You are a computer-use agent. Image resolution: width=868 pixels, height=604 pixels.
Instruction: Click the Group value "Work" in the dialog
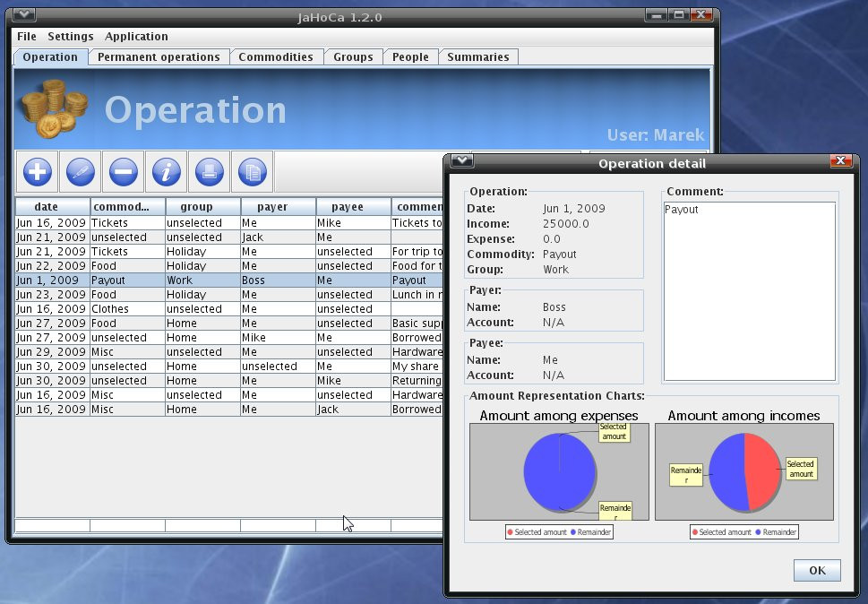555,270
